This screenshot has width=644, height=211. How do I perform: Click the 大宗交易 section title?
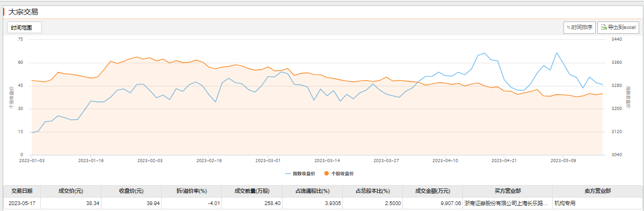[x=24, y=12]
